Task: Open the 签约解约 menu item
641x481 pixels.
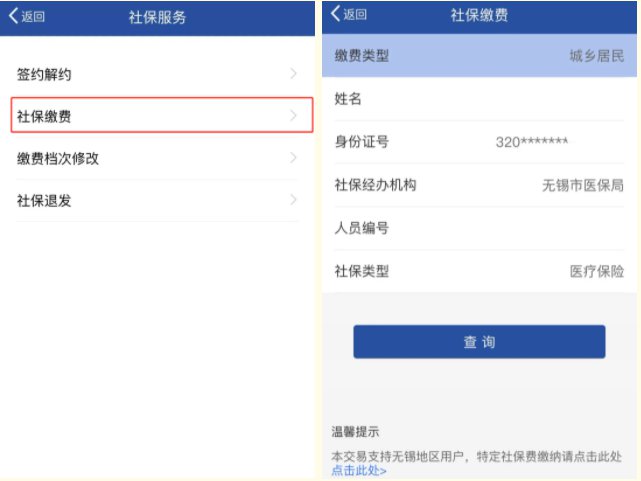Action: (x=157, y=74)
